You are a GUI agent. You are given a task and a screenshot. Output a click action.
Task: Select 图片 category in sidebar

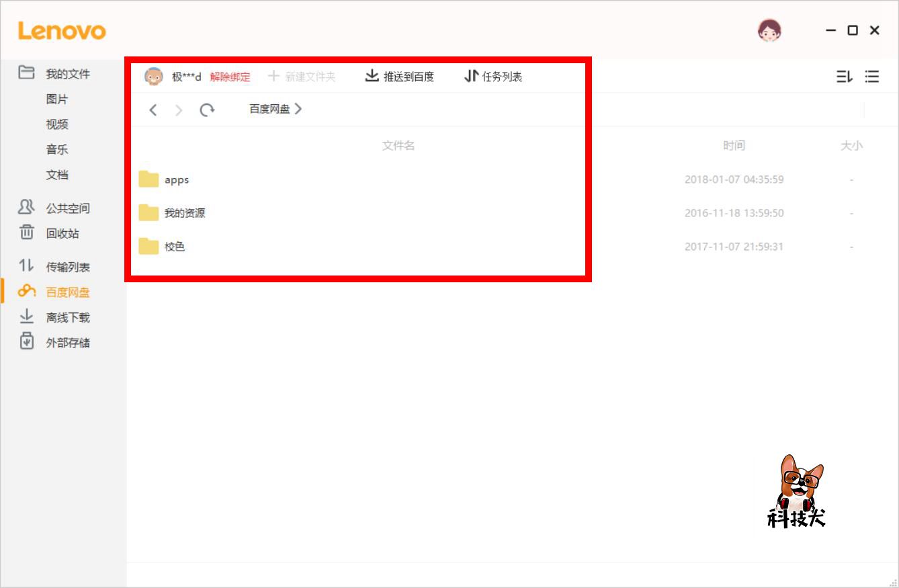pos(57,99)
